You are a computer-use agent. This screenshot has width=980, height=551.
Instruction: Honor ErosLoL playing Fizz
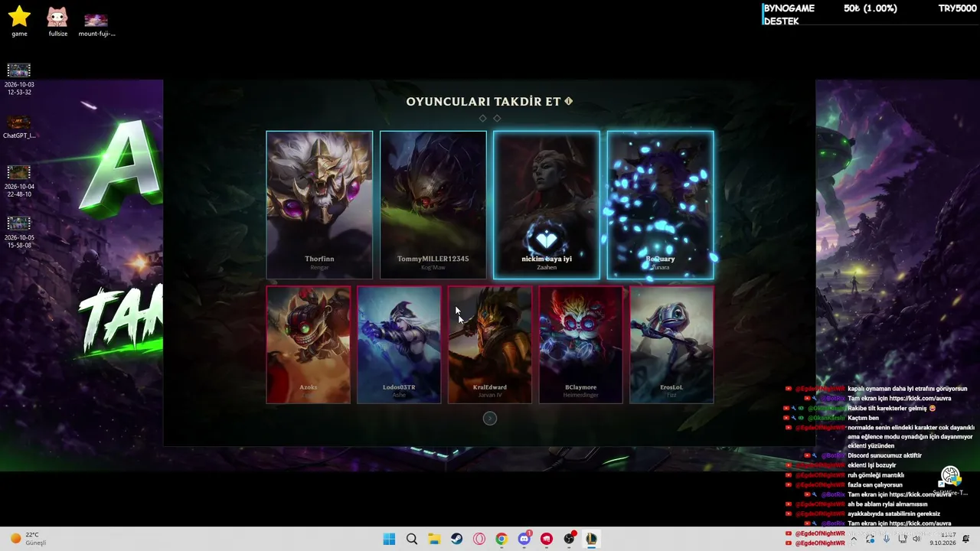(x=671, y=344)
